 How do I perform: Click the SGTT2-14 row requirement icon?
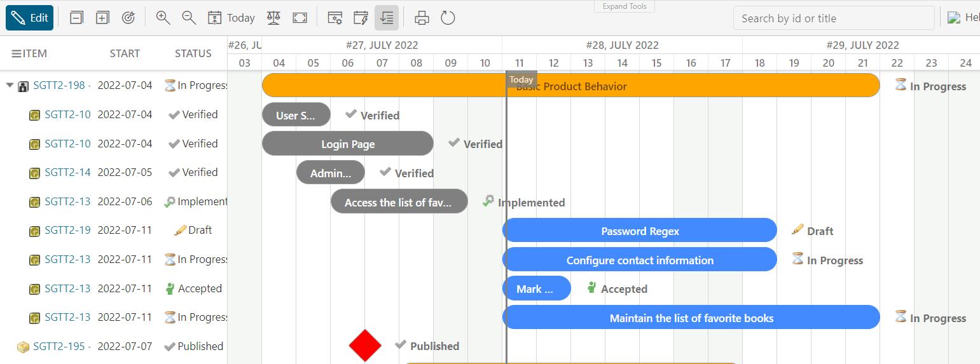point(35,173)
